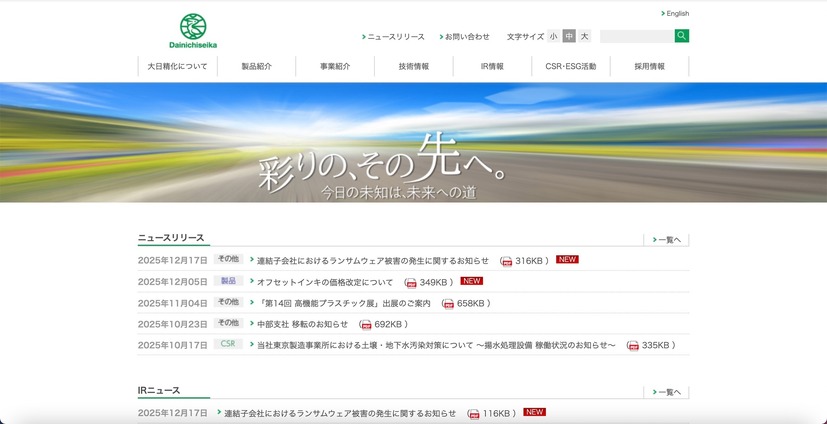Open 中部支社 移転のお知らせ link
Image resolution: width=827 pixels, height=424 pixels.
(302, 324)
